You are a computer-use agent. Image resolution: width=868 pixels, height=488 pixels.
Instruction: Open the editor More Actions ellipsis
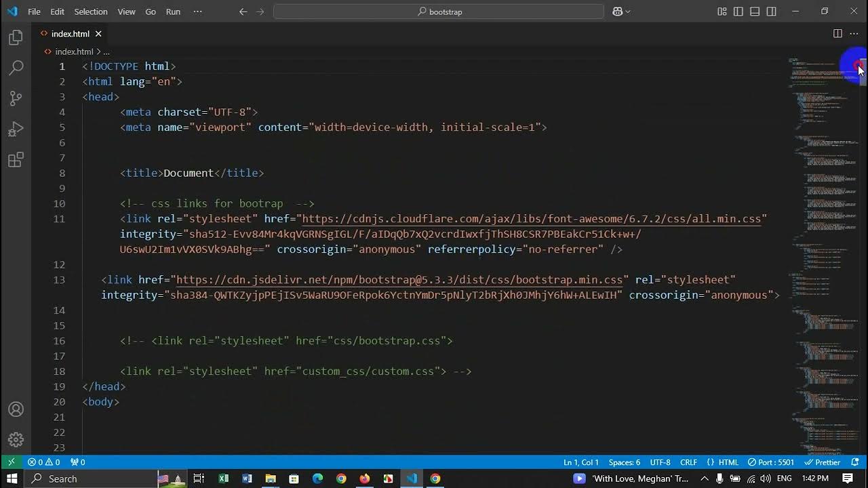click(854, 33)
